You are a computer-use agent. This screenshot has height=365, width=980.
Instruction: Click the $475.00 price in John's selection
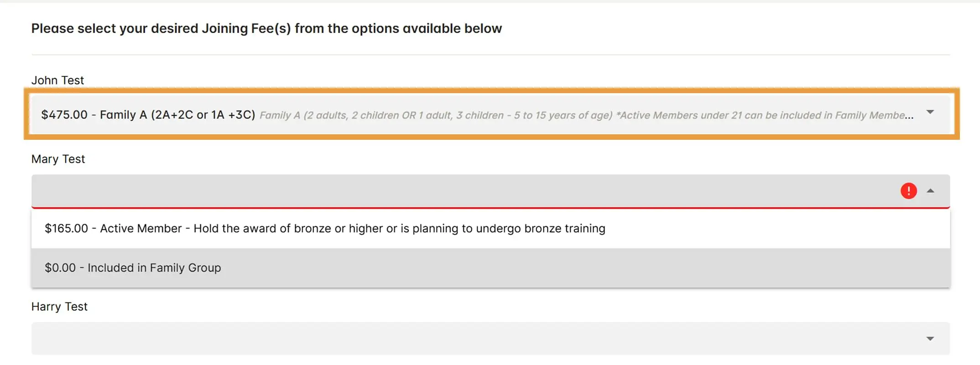click(x=64, y=115)
